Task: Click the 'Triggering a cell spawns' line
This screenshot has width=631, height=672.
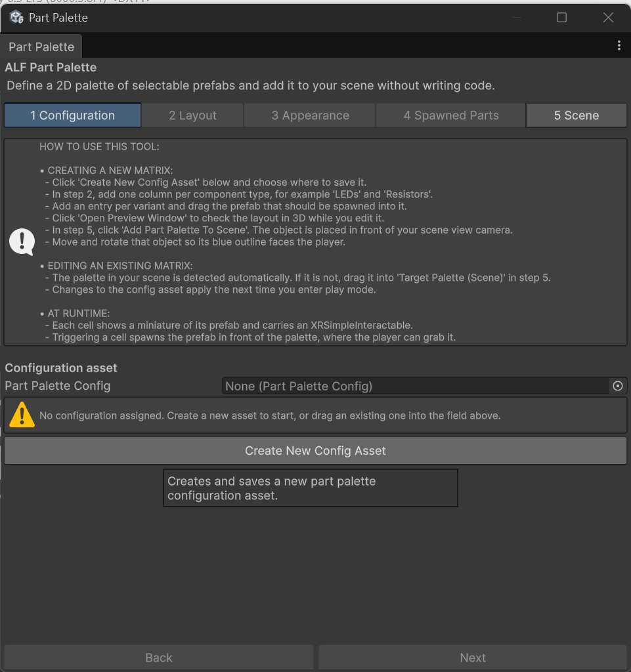Action: click(250, 337)
